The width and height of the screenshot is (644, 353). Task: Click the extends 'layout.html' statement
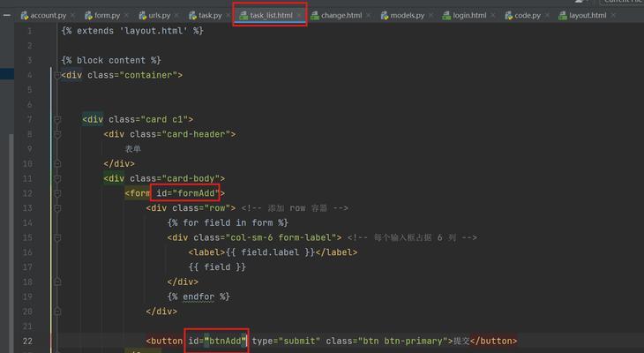click(x=132, y=31)
